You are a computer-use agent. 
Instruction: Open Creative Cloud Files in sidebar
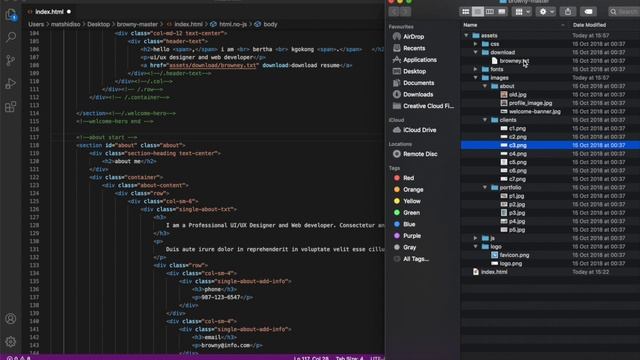[x=428, y=106]
